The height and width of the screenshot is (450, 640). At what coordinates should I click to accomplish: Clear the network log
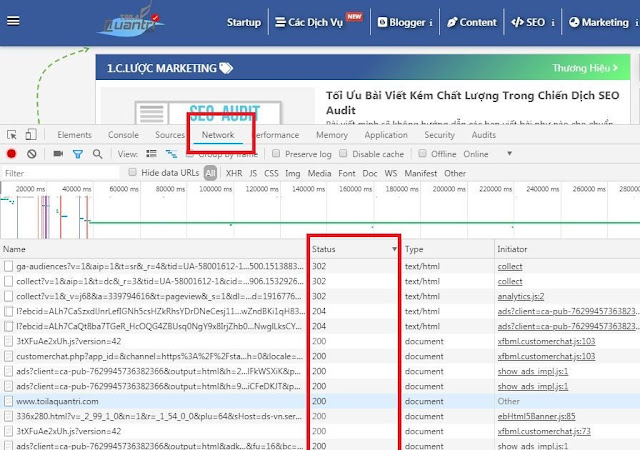(x=31, y=154)
